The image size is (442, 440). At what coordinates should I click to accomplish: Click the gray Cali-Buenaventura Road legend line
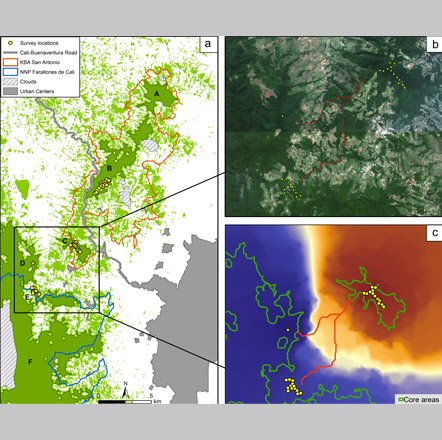pyautogui.click(x=10, y=53)
